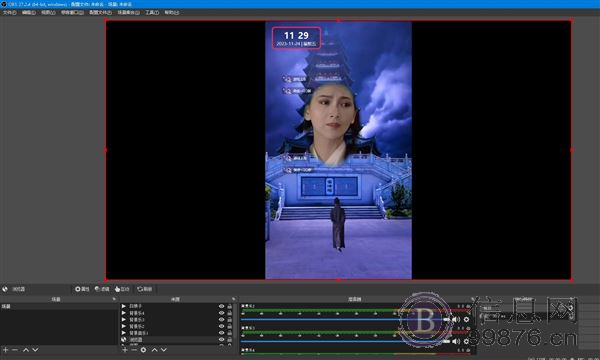
Task: Toggle lock on 背景乐4 source
Action: pos(230,313)
